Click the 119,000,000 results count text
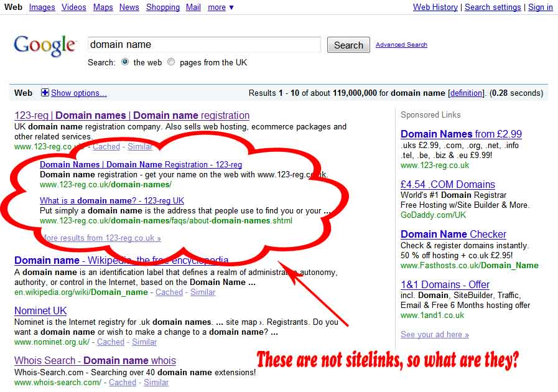The height and width of the screenshot is (392, 558). 355,93
